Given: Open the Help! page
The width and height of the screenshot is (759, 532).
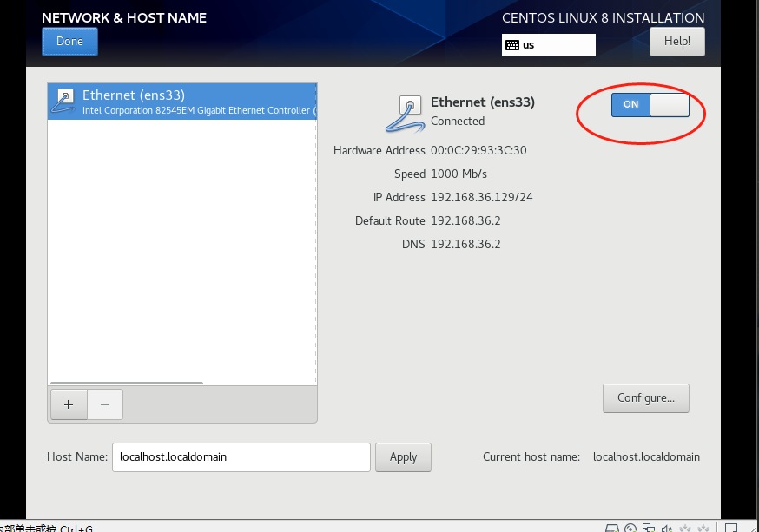Looking at the screenshot, I should pos(676,42).
